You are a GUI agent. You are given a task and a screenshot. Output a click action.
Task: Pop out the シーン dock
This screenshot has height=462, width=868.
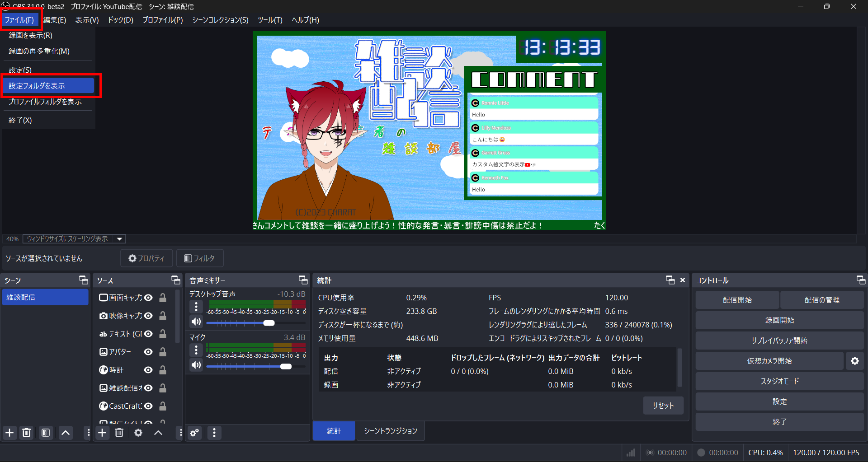(x=84, y=280)
